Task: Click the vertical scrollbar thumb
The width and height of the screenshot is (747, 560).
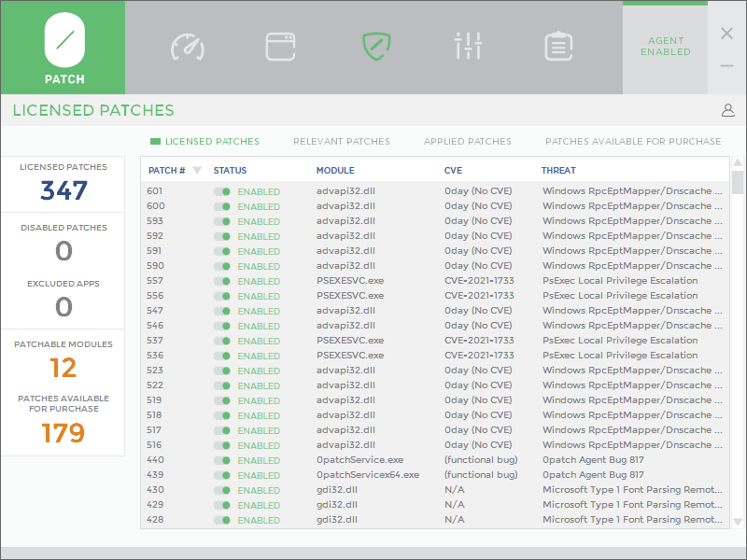Action: (x=738, y=182)
